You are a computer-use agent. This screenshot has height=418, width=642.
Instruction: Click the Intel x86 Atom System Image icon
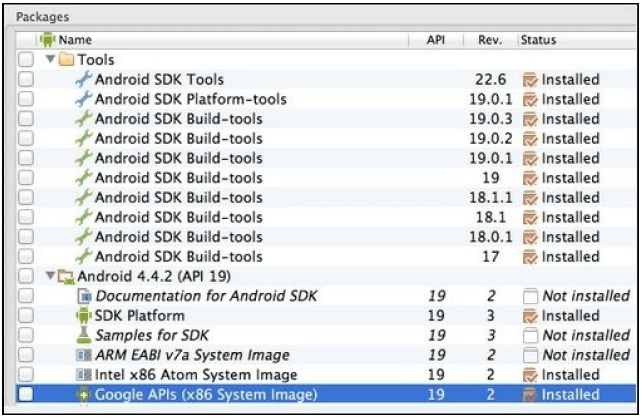(x=84, y=375)
